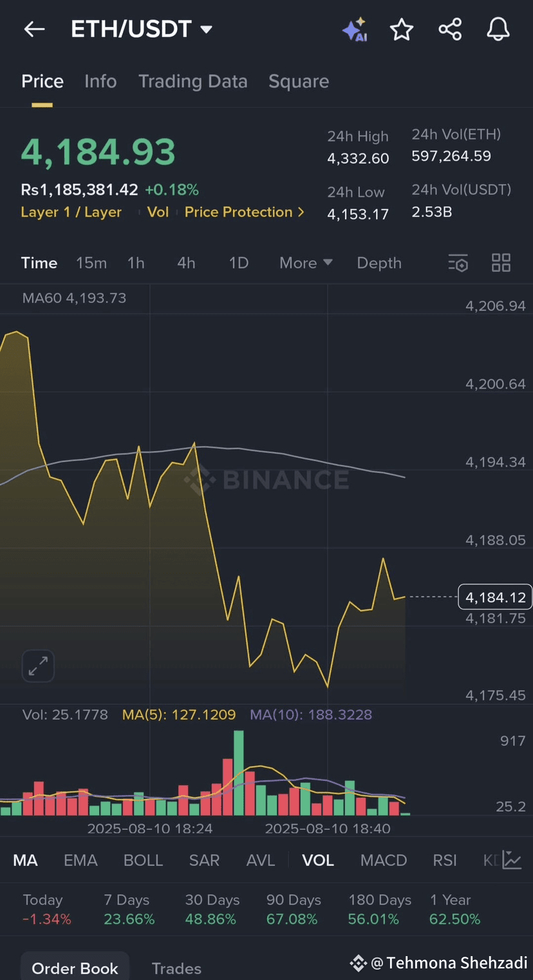Viewport: 533px width, 980px height.
Task: Open chart settings icon beside Depth
Action: pos(458,263)
